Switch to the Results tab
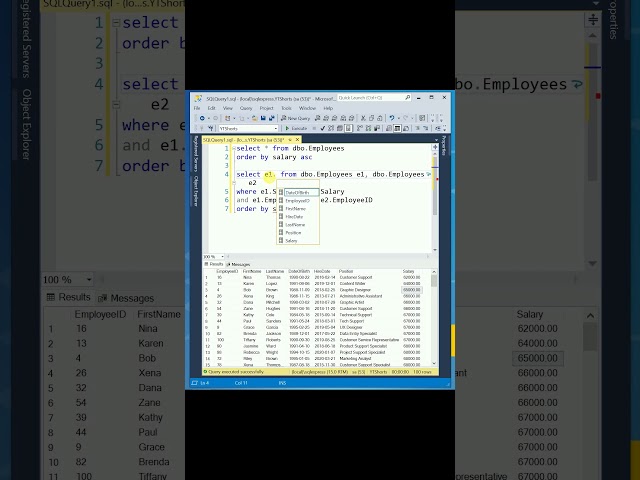 pyautogui.click(x=214, y=264)
